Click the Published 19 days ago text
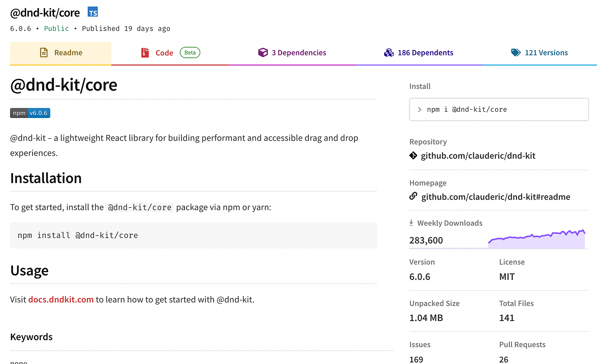608x364 pixels. click(126, 29)
